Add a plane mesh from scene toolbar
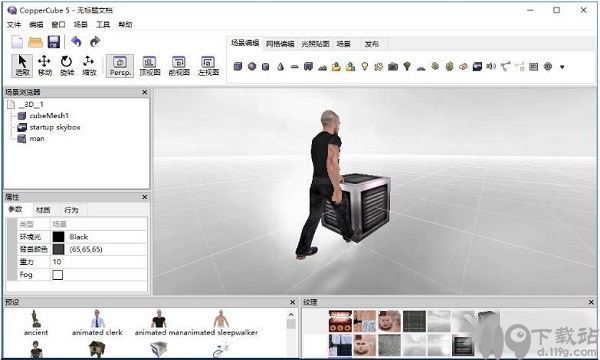 (x=294, y=67)
